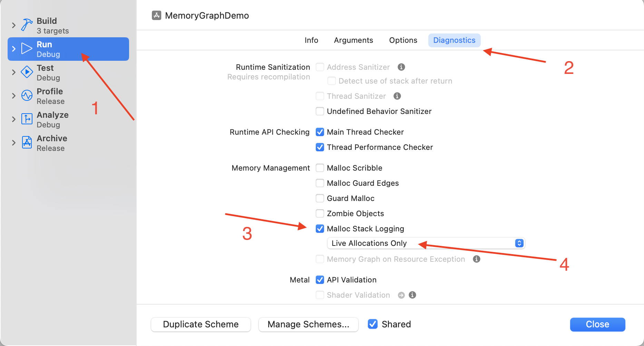The image size is (644, 346).
Task: Disable Malloc Stack Logging checkbox
Action: coord(320,229)
